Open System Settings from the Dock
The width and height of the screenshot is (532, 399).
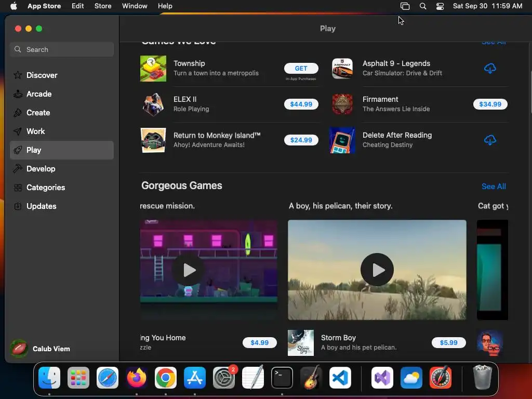(224, 378)
